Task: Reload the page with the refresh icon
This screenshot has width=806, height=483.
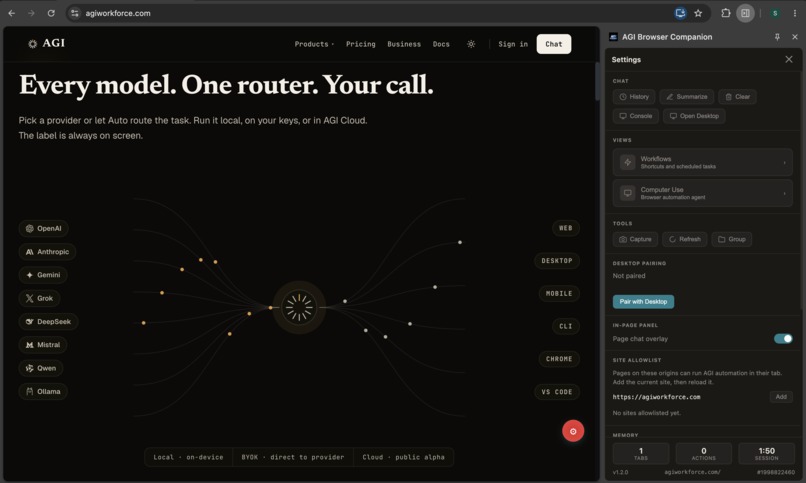Action: (51, 13)
